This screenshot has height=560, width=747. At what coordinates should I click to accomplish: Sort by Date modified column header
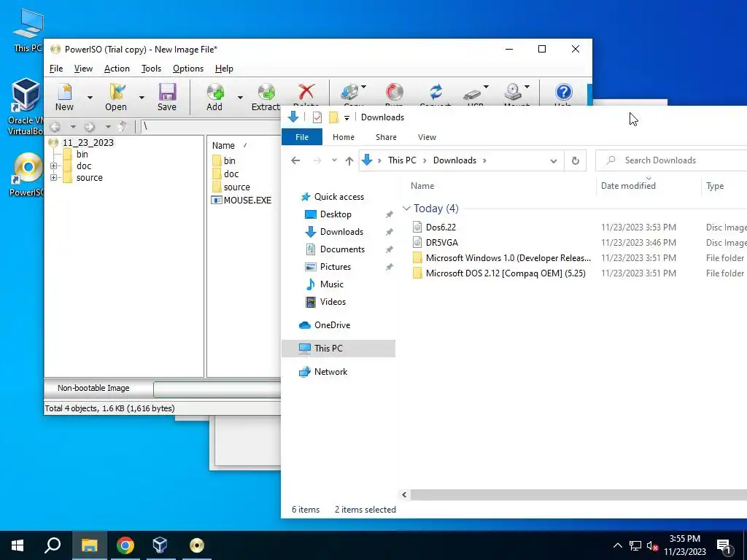click(628, 186)
